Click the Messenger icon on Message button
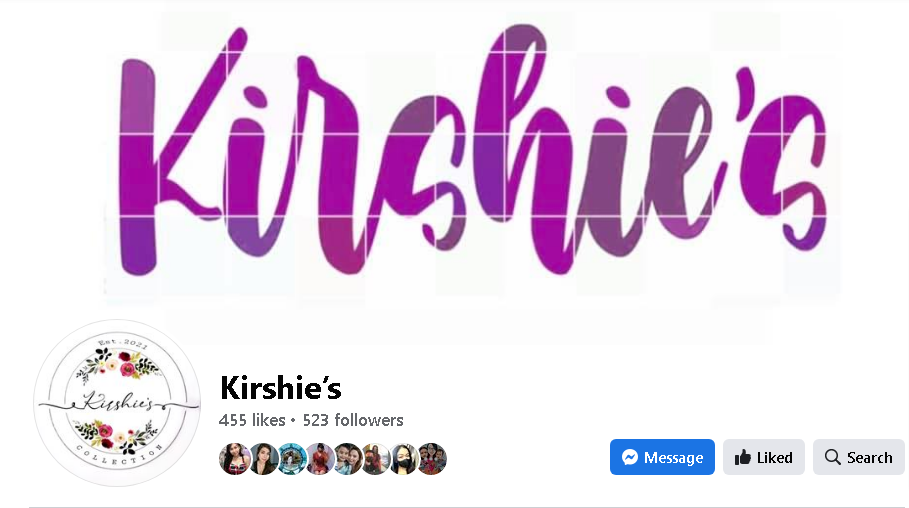This screenshot has height=508, width=909. (630, 458)
